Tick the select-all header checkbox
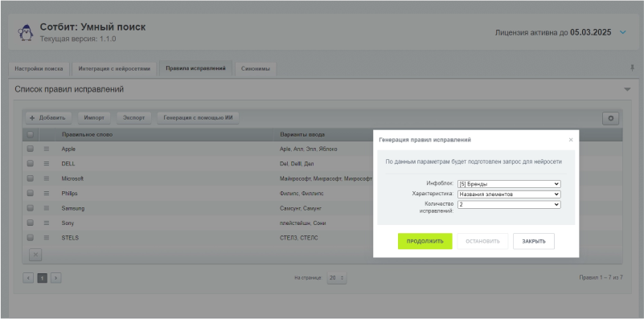This screenshot has width=644, height=319. coord(30,134)
